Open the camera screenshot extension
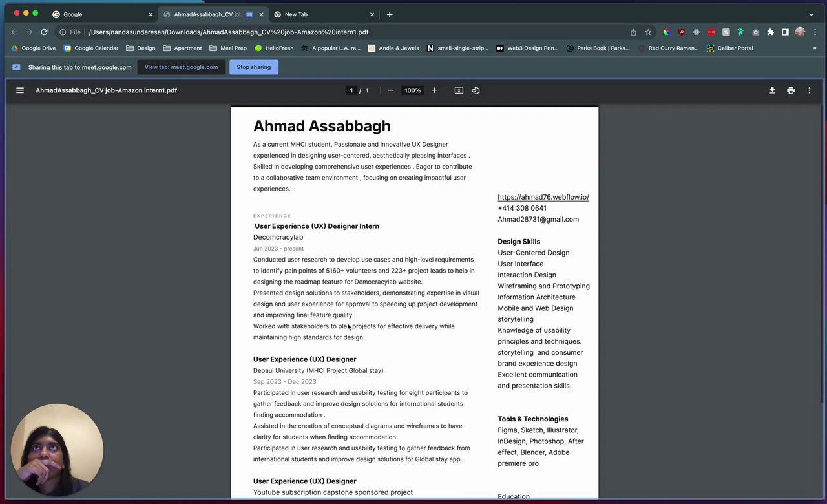 coord(755,32)
